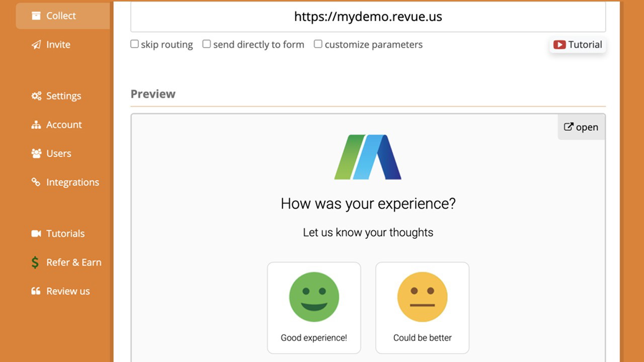
Task: Click the Preview section heading
Action: [153, 94]
